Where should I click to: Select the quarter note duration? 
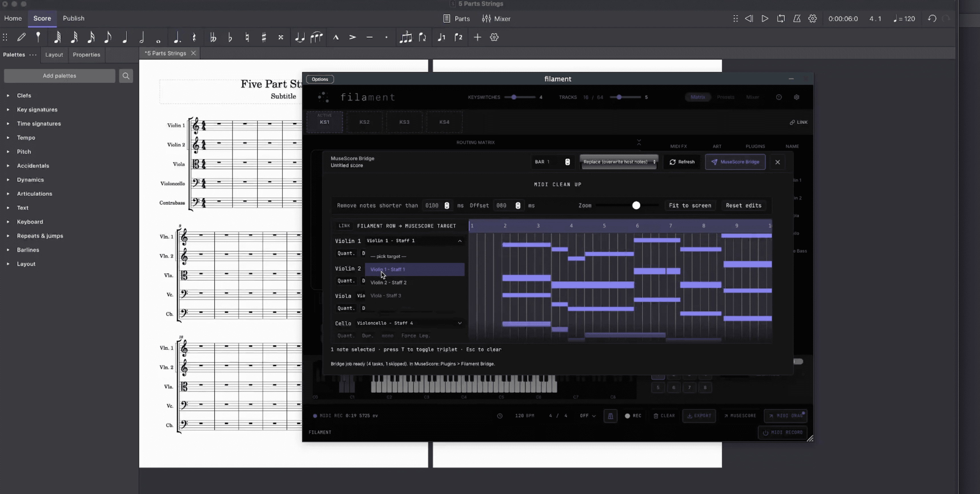[x=125, y=37]
